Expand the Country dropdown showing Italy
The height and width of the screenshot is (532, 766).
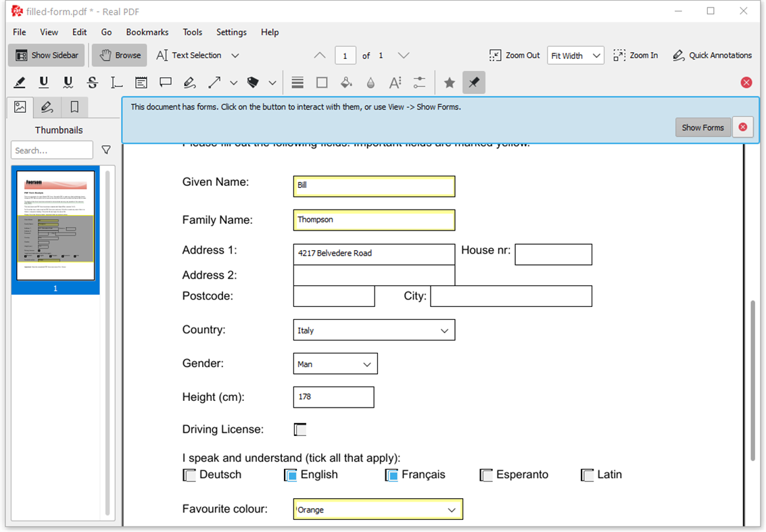(374, 331)
